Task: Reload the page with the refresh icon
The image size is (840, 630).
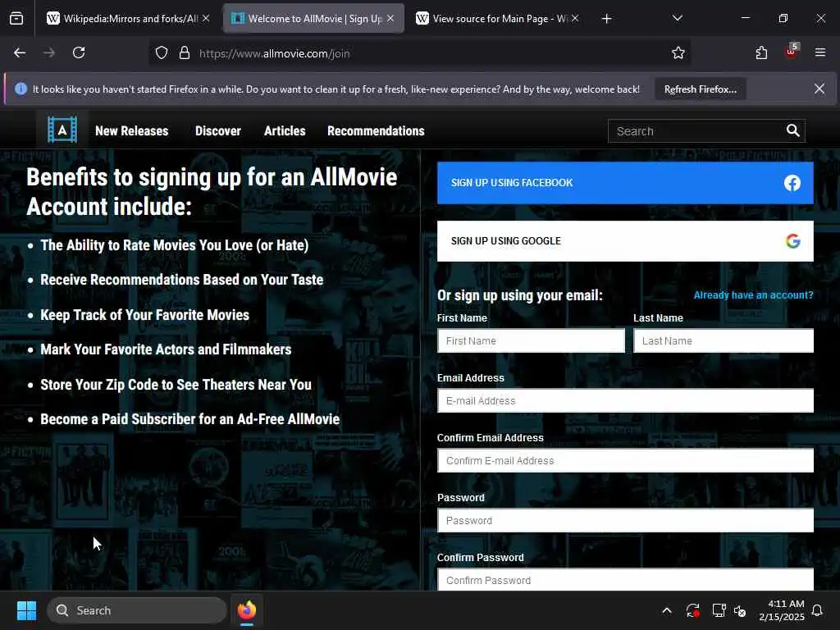Action: [79, 53]
